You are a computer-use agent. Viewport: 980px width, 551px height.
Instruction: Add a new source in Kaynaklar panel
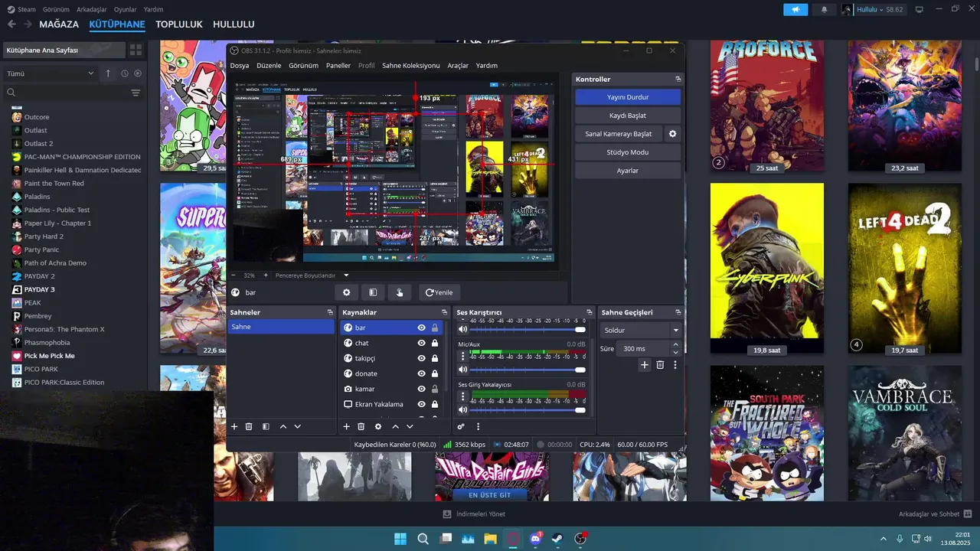tap(346, 426)
